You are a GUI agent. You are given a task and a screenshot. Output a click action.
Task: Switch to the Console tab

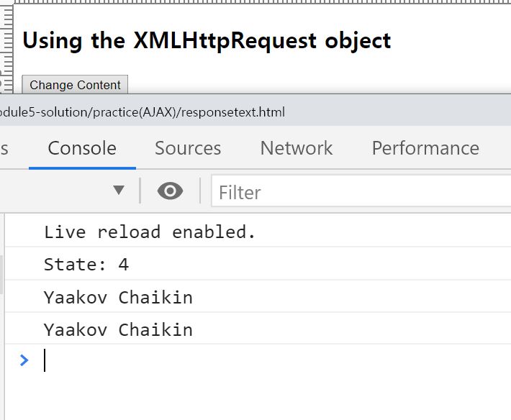(x=82, y=148)
